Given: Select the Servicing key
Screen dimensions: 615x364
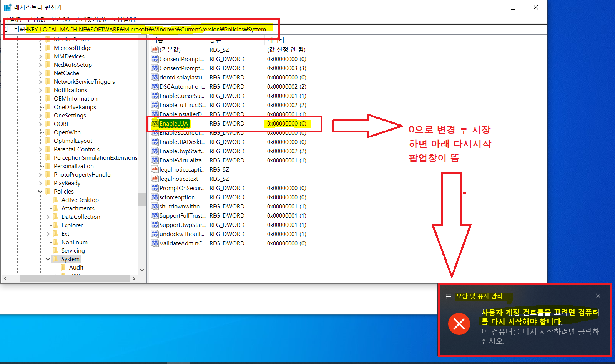Looking at the screenshot, I should click(x=73, y=251).
